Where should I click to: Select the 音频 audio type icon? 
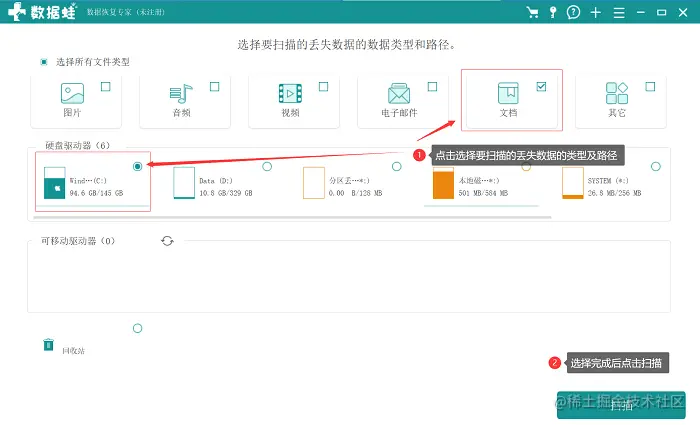181,93
